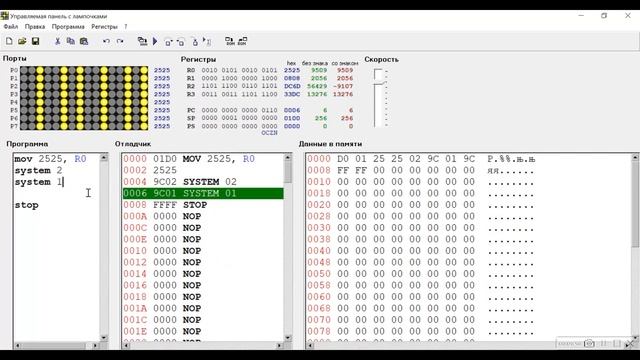Click the load ROM icon
Image resolution: width=640 pixels, height=360 pixels.
coord(230,41)
